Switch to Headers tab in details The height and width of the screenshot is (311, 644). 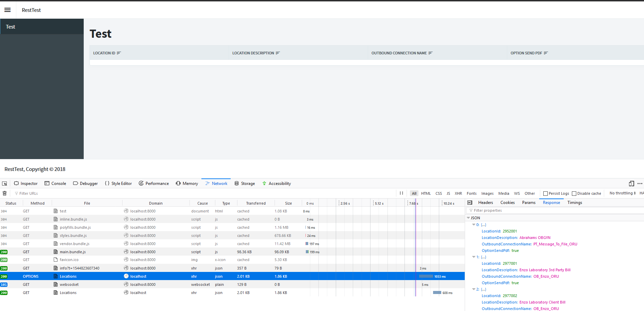(485, 203)
